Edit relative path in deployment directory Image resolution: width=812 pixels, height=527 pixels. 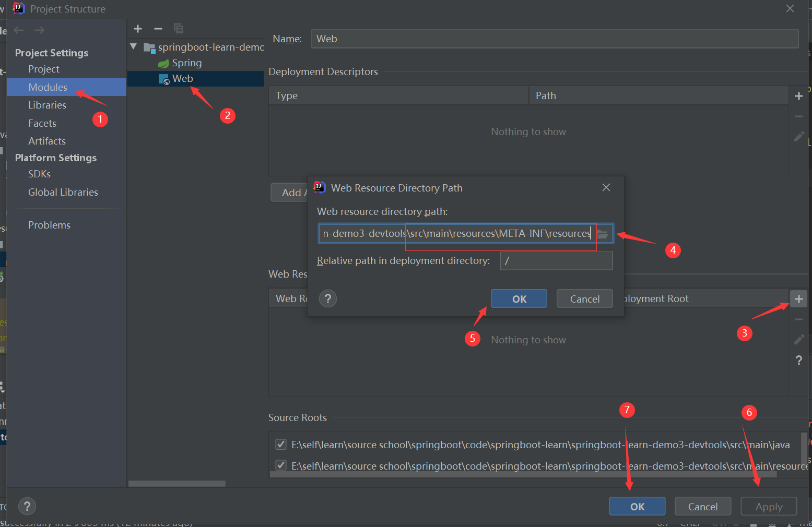(557, 261)
